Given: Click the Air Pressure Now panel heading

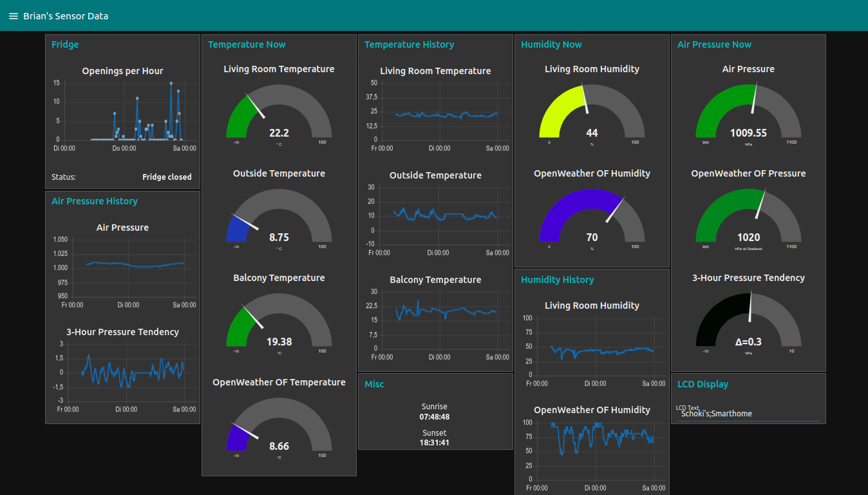Looking at the screenshot, I should point(714,44).
